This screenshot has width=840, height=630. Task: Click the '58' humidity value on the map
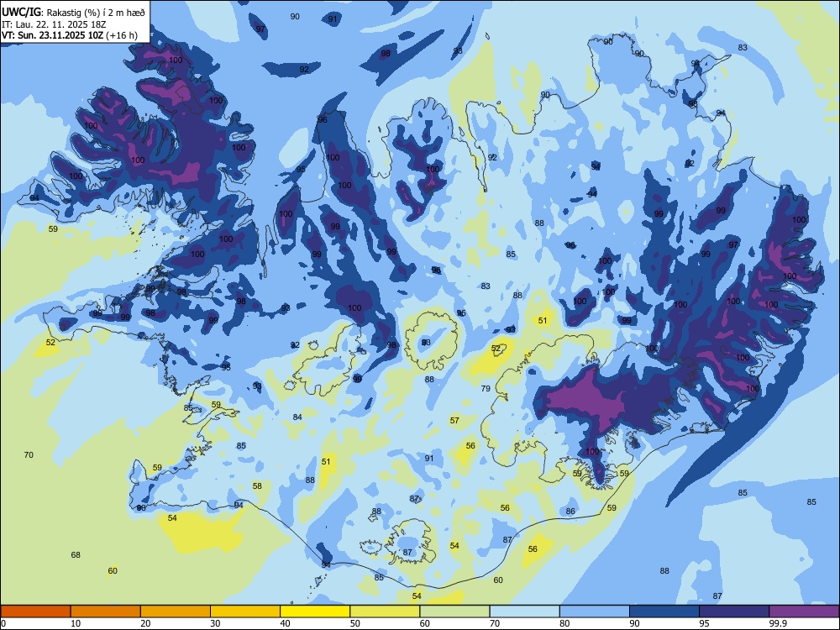(x=257, y=486)
